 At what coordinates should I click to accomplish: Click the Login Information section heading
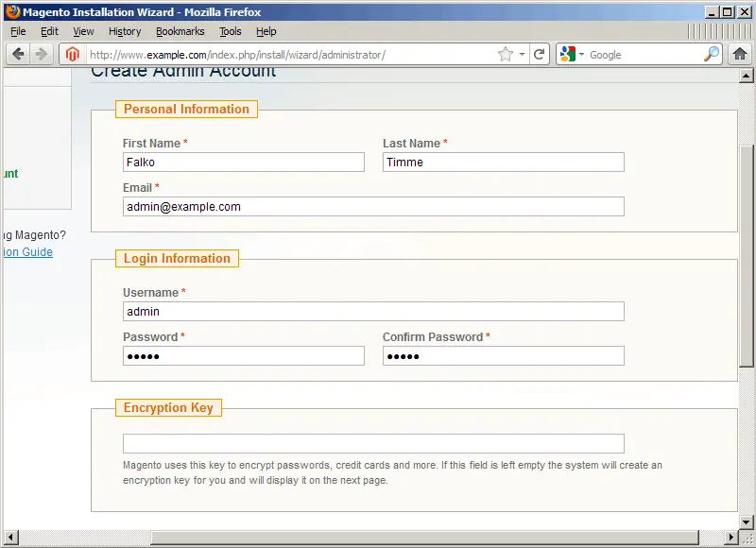[x=177, y=258]
